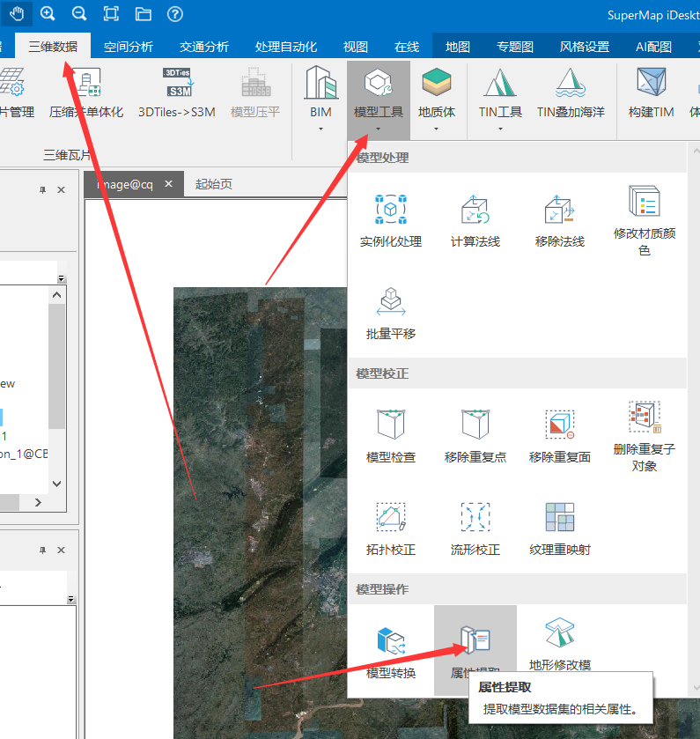
Task: Open the 交通分析 ribbon tab
Action: coord(204,46)
